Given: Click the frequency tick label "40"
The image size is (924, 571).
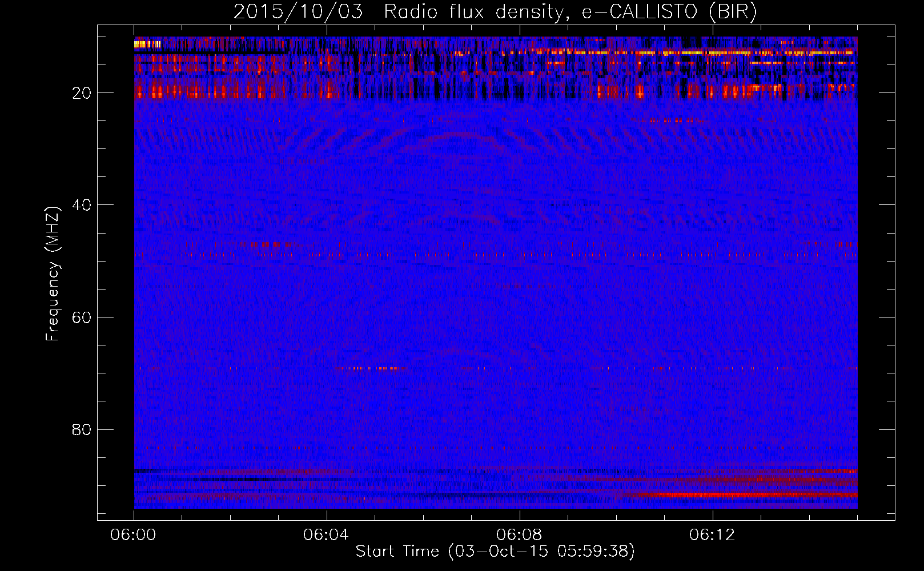Looking at the screenshot, I should tap(82, 205).
